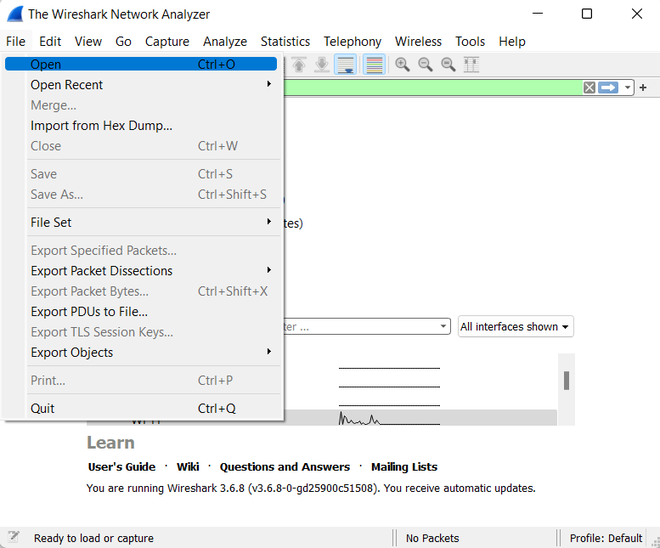
Task: Open Questions and Answers link
Action: point(285,467)
